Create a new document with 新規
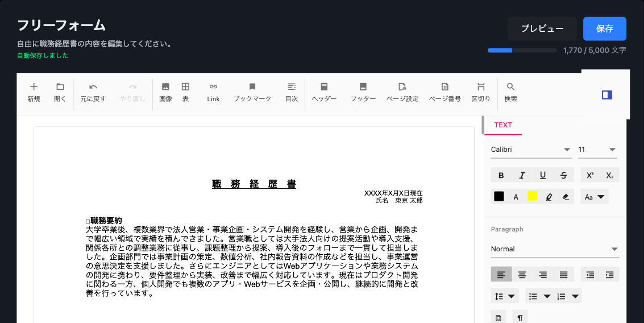This screenshot has height=323, width=644. pos(34,92)
